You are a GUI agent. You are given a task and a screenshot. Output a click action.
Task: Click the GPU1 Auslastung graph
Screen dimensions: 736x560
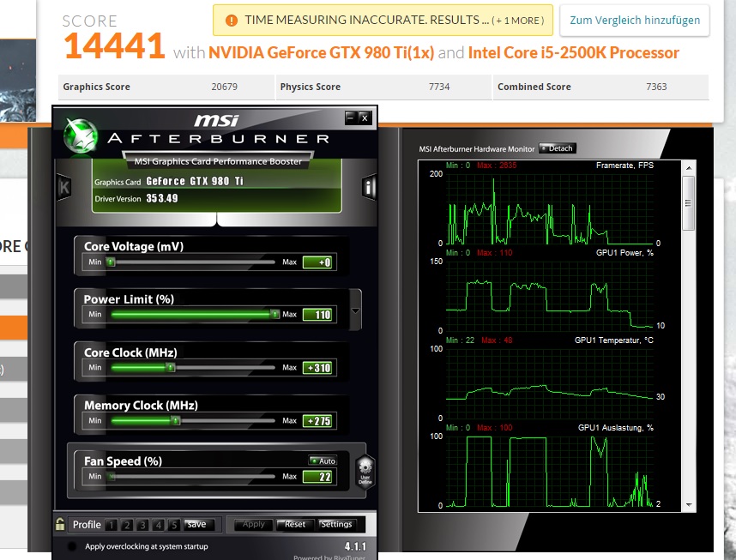(550, 471)
